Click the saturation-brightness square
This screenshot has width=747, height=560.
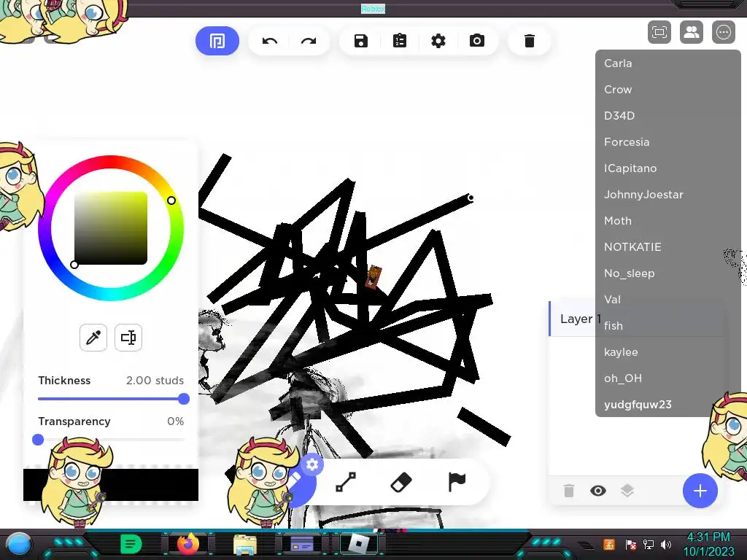(111, 228)
